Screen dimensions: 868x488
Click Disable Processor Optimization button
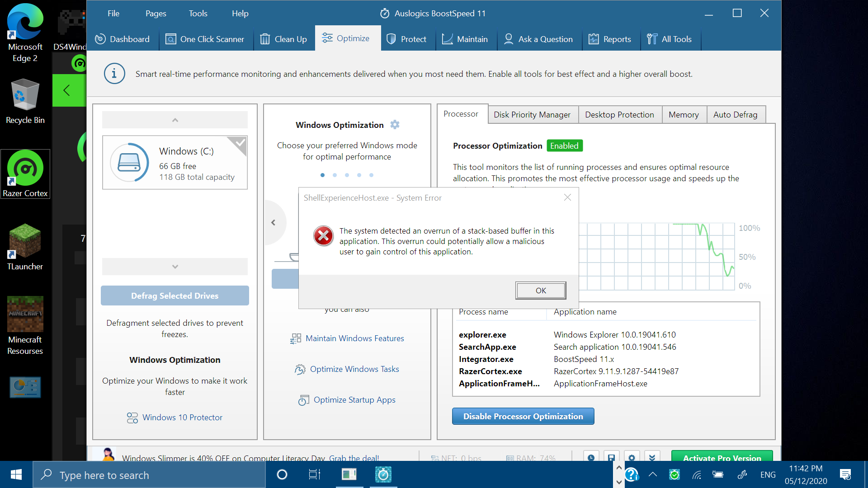point(523,416)
